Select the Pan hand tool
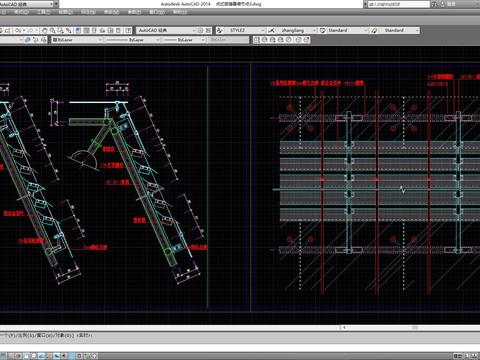Viewport: 480px width, 360px height. click(x=45, y=30)
